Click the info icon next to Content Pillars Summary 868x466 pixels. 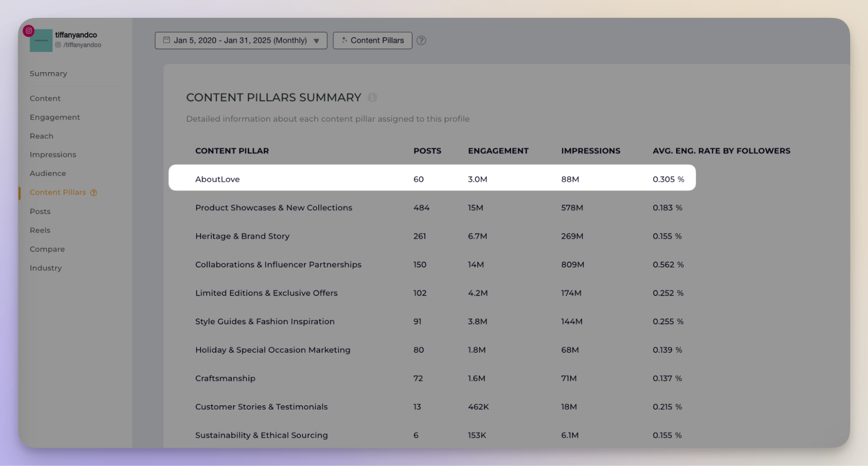pyautogui.click(x=372, y=97)
